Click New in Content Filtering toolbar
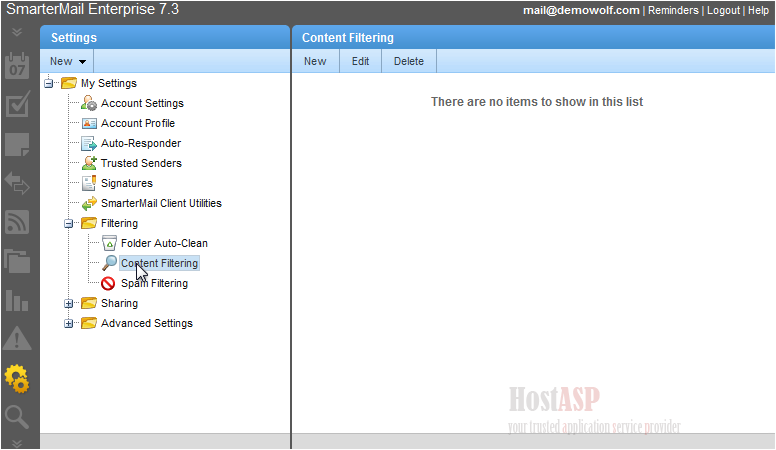Image resolution: width=776 pixels, height=450 pixels. (315, 61)
